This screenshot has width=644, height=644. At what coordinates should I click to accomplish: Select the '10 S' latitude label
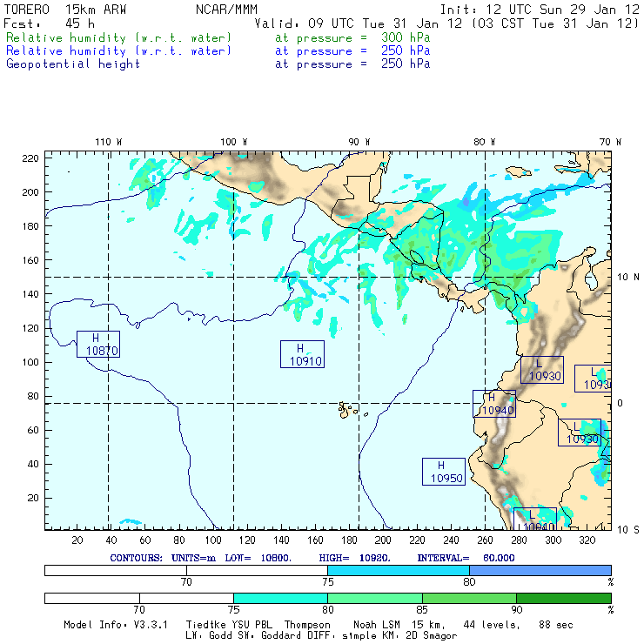(x=628, y=530)
